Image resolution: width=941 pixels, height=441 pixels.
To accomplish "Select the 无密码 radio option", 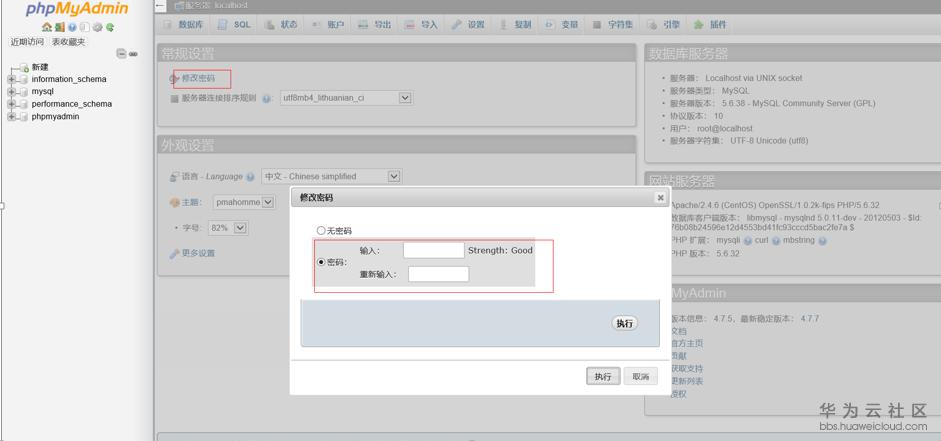I will 321,230.
